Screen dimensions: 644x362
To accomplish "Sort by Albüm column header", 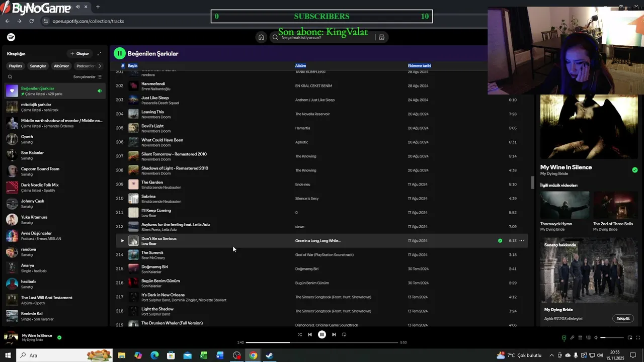I will pos(300,66).
